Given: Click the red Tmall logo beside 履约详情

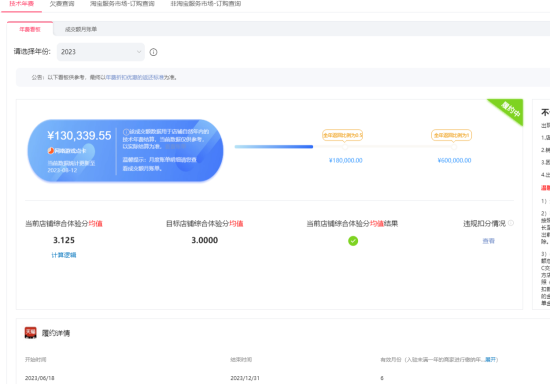Looking at the screenshot, I should [31, 333].
